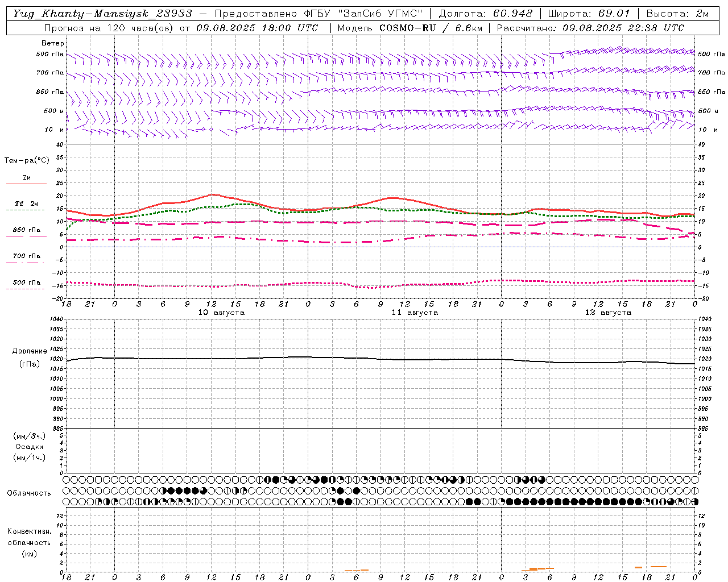Viewport: 728px width, 582px height.
Task: Click the 10 августа date label
Action: (x=221, y=313)
